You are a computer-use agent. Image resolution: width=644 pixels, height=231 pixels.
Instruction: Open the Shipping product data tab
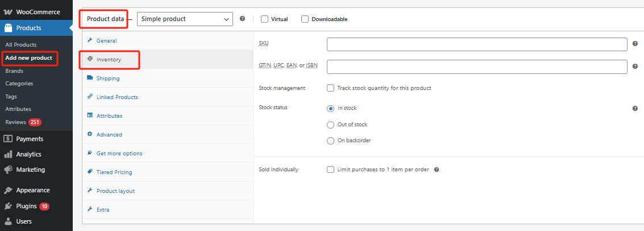[x=168, y=78]
